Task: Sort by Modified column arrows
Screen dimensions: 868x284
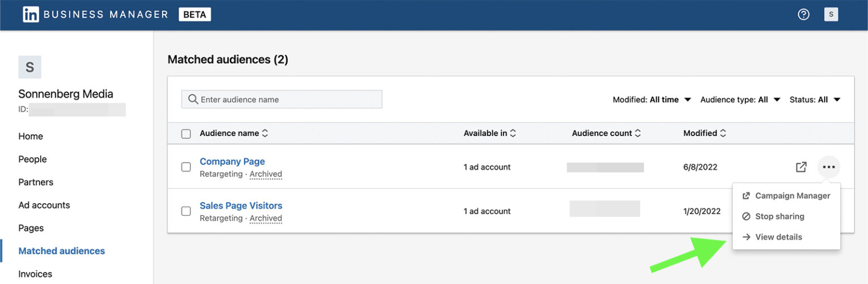Action: click(723, 133)
